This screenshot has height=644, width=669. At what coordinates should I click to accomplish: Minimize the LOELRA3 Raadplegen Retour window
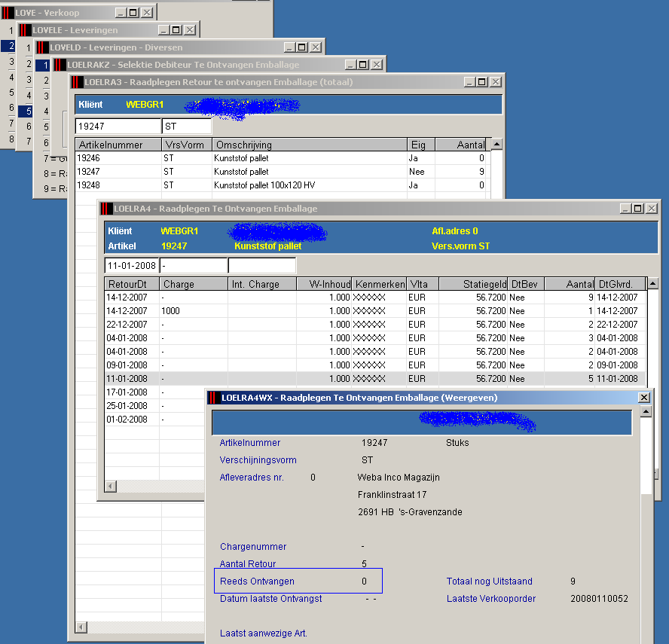click(469, 82)
